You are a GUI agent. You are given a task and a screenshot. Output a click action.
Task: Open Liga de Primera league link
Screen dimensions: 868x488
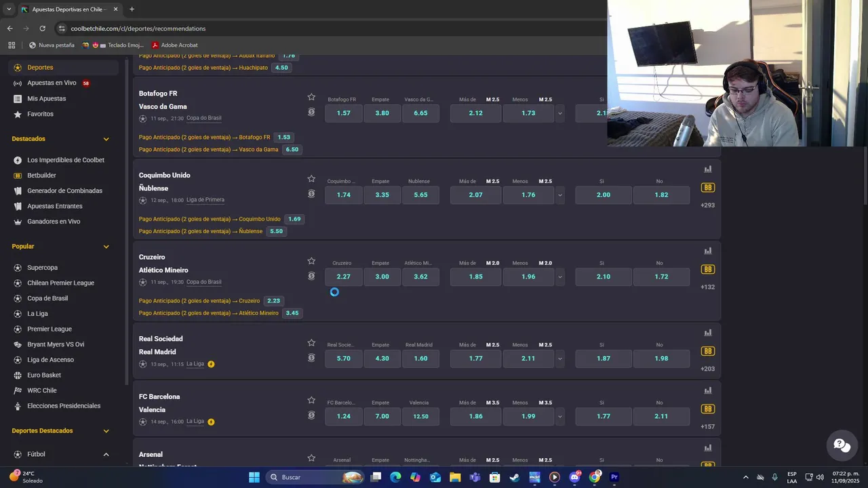(205, 200)
